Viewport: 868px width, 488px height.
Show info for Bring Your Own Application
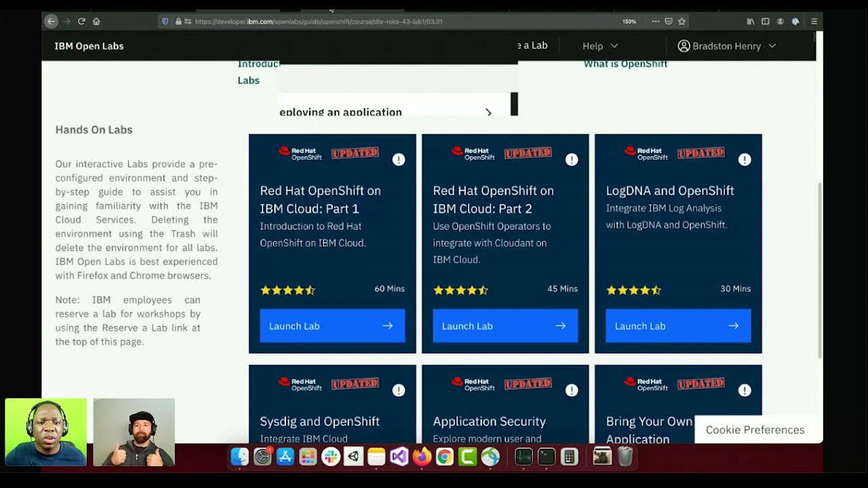pos(745,390)
